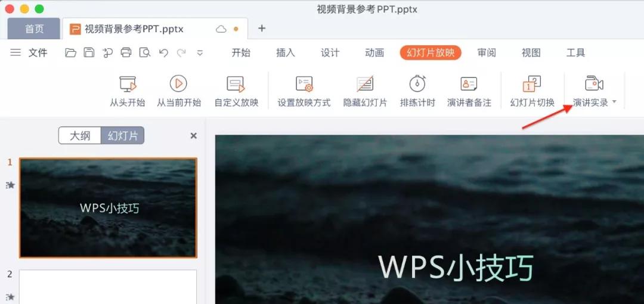
Task: Click the undo arrow icon
Action: click(x=163, y=52)
